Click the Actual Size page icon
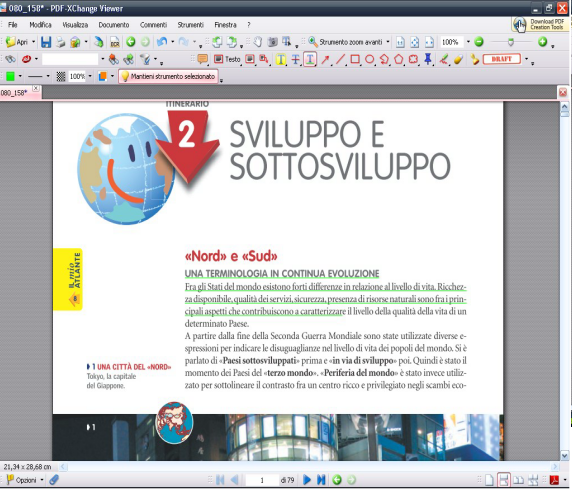This screenshot has width=572, height=489. click(x=400, y=42)
